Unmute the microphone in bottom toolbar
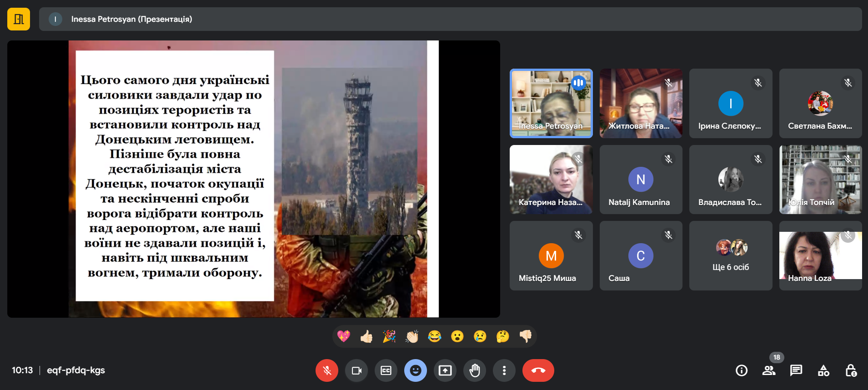Viewport: 868px width, 390px height. pyautogui.click(x=326, y=370)
